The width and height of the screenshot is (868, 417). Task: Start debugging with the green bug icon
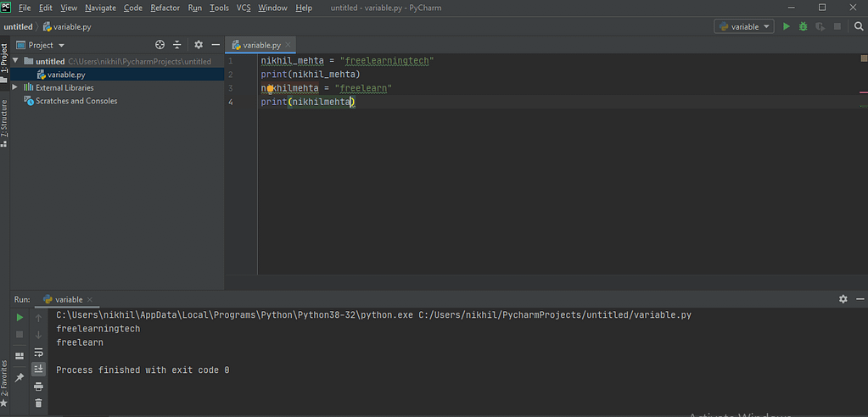[x=803, y=26]
